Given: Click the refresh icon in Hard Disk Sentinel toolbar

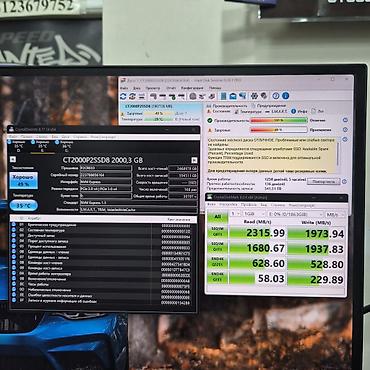Looking at the screenshot, I should 123,96.
